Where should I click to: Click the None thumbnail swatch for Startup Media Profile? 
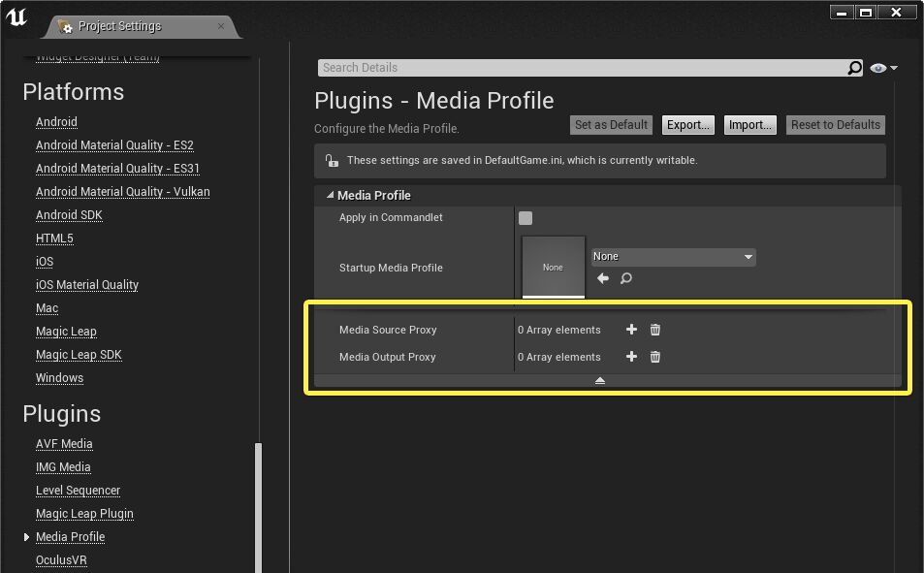[x=553, y=268]
